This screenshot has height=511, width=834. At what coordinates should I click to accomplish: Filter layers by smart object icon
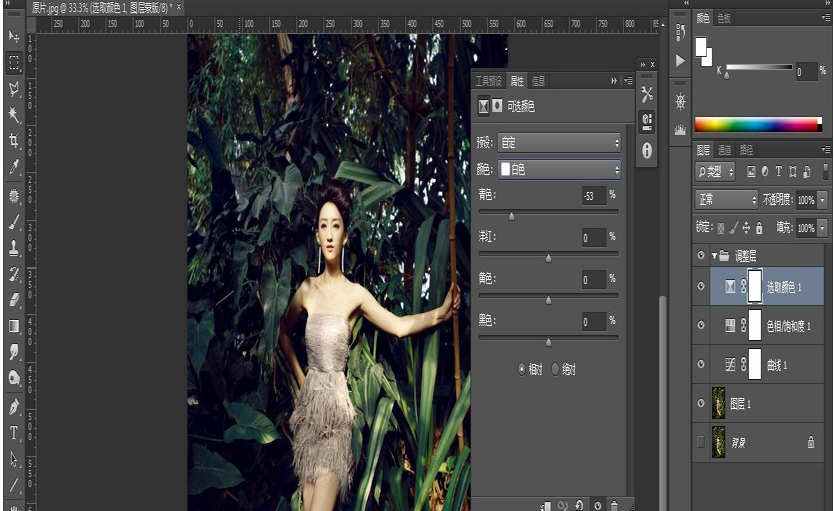click(x=807, y=171)
